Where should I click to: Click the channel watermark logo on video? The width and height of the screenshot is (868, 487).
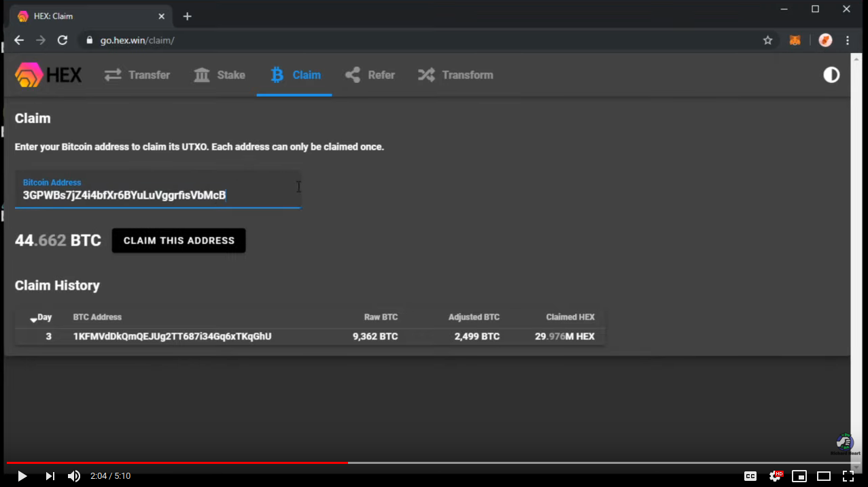click(845, 444)
